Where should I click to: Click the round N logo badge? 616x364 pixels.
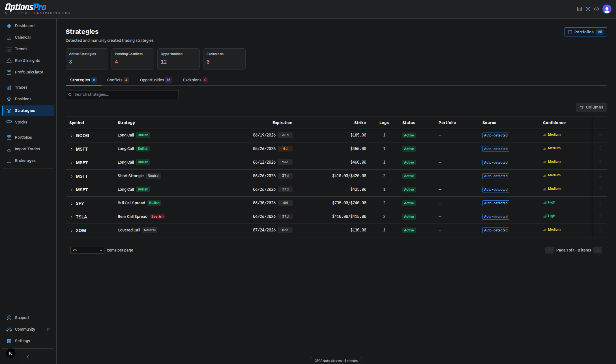11,353
